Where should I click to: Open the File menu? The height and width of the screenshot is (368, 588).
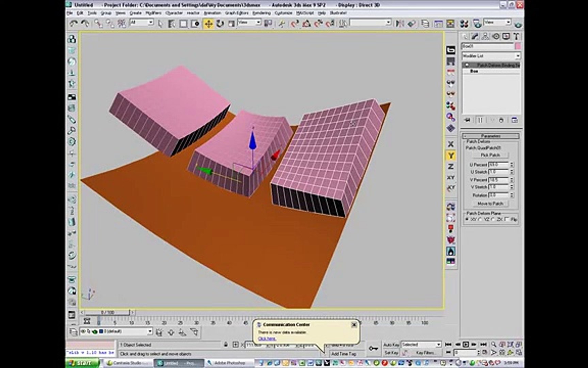click(69, 13)
